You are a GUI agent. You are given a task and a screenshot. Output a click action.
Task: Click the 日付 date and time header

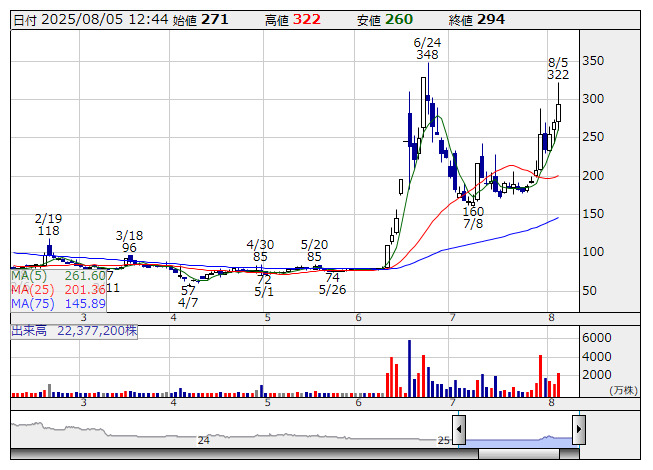[x=90, y=20]
